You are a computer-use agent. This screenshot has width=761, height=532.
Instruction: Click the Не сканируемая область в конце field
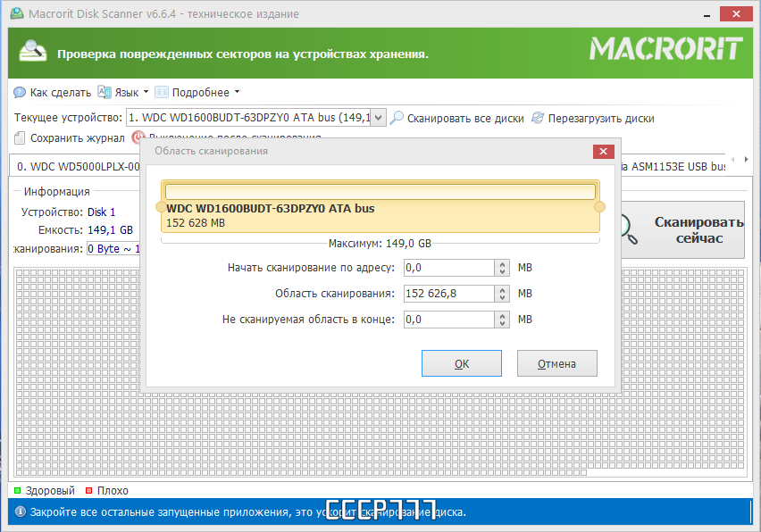(x=449, y=320)
